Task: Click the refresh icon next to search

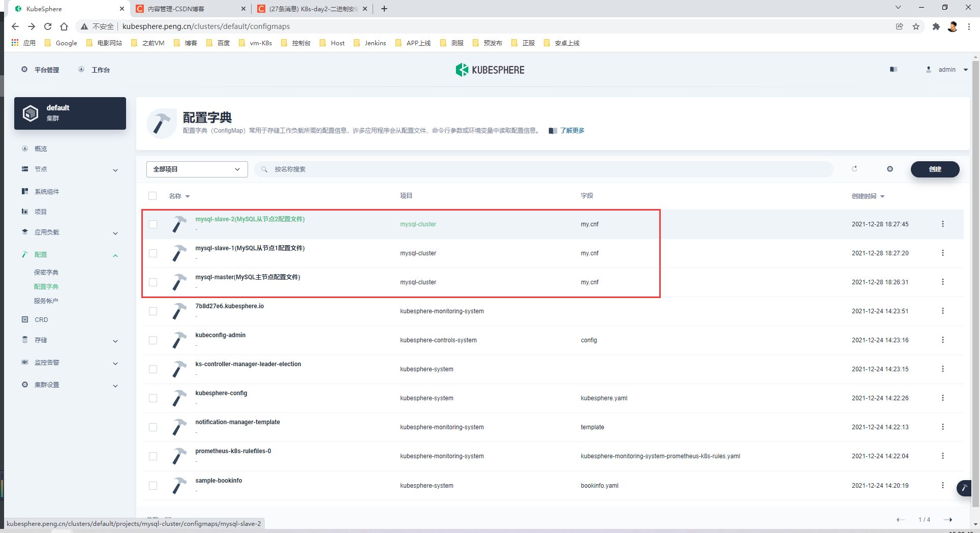Action: (854, 169)
